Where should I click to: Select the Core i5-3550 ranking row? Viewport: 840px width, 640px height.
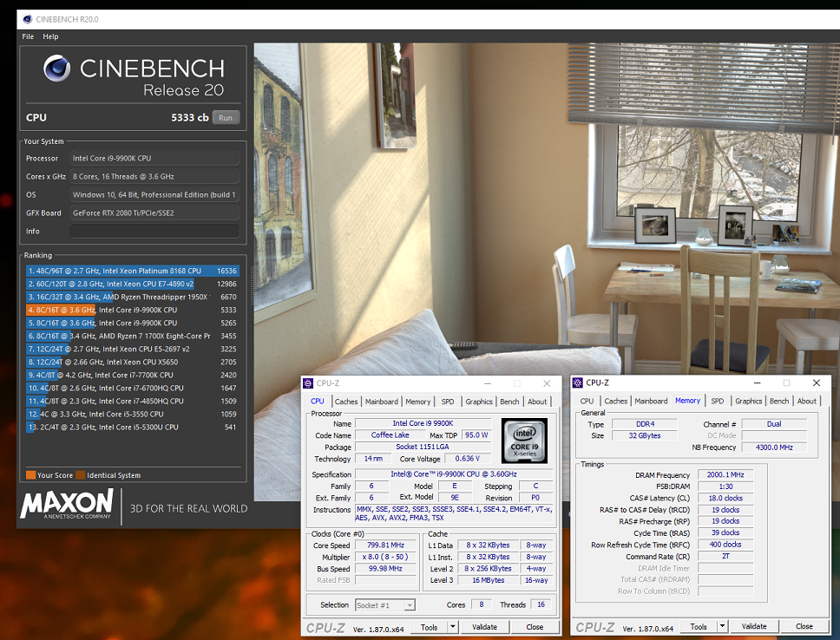[x=132, y=414]
